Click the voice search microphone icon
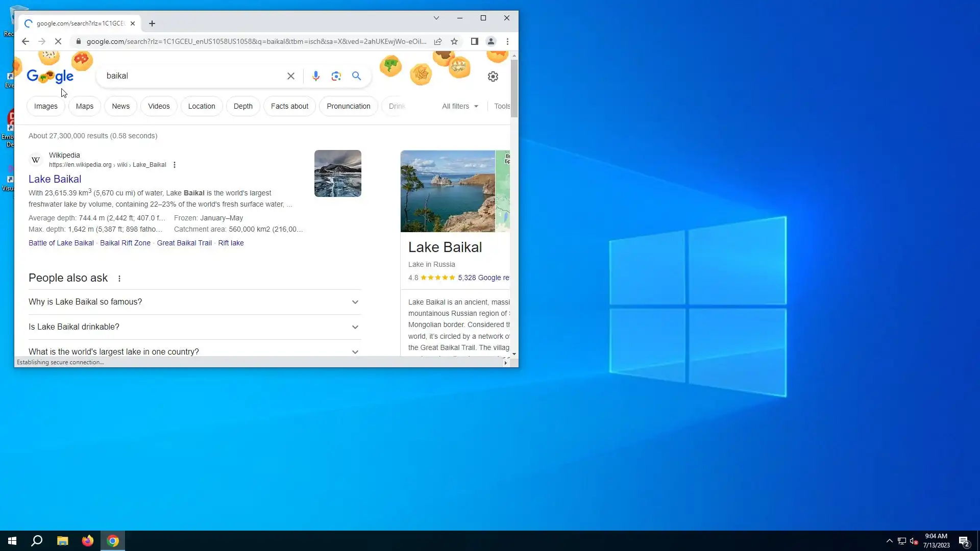 coord(315,76)
